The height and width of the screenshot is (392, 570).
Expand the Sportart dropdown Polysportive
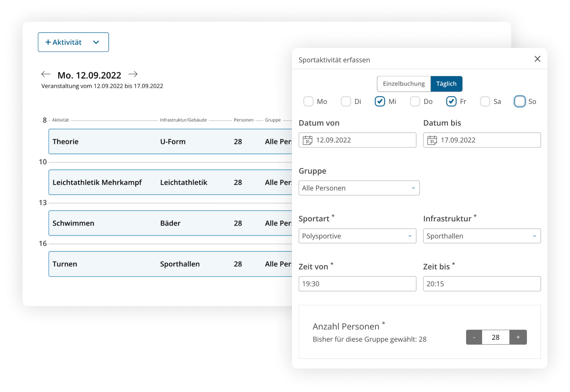(357, 236)
